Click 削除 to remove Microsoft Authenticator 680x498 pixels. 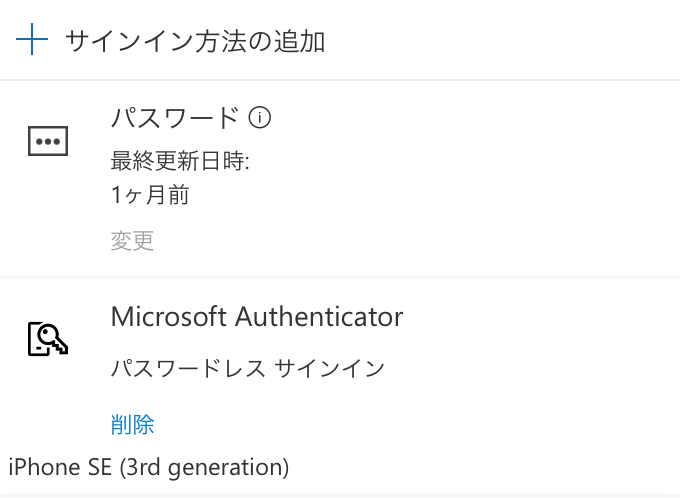132,424
